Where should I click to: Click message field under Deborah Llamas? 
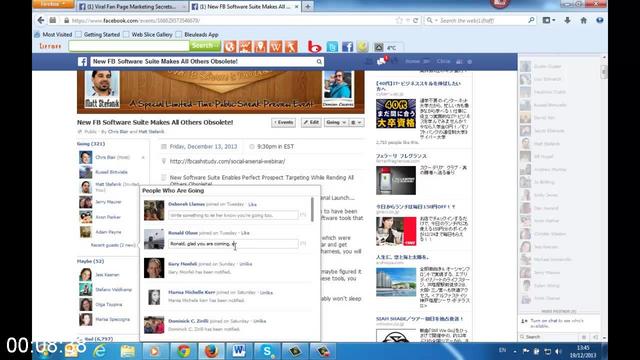(233, 215)
